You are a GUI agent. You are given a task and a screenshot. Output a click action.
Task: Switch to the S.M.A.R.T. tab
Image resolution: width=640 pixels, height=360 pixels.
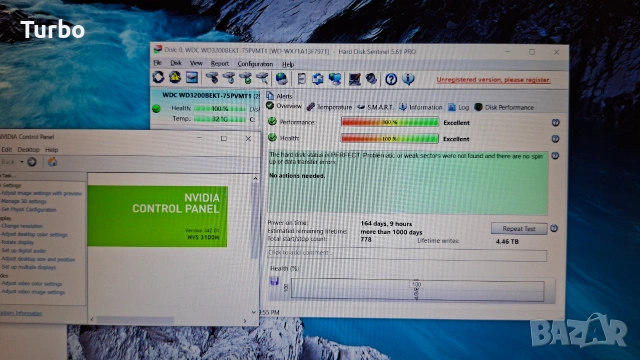point(376,107)
